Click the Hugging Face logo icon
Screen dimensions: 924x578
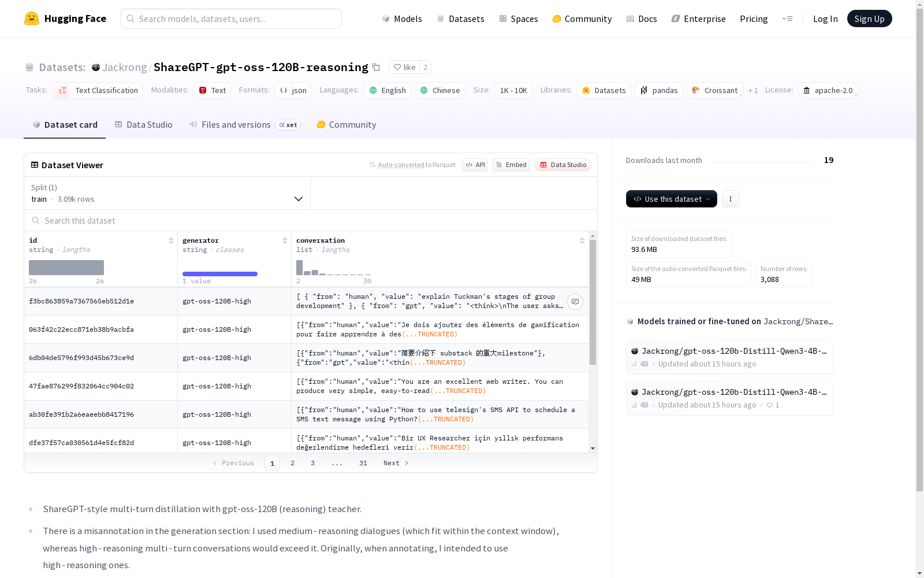tap(32, 18)
